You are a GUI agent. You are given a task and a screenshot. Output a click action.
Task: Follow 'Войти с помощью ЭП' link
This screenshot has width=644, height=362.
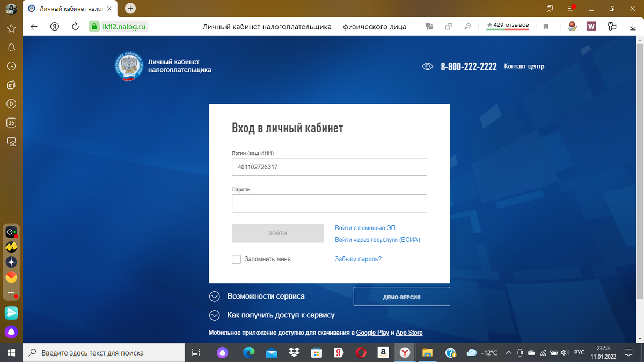365,228
